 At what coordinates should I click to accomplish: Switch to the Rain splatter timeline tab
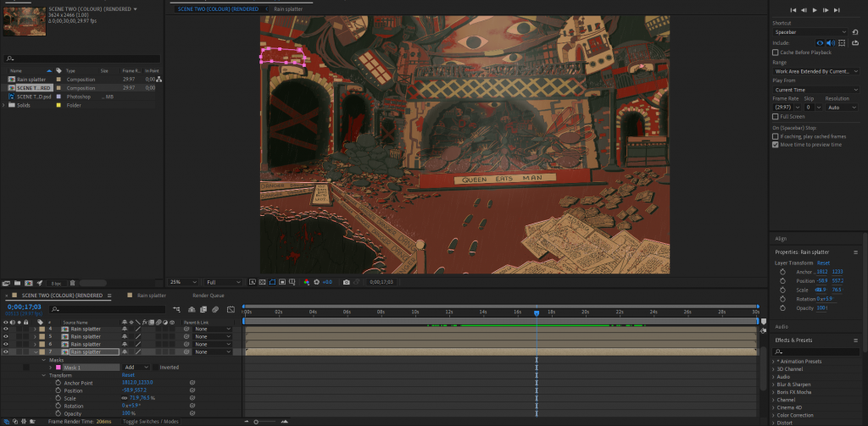coord(151,296)
